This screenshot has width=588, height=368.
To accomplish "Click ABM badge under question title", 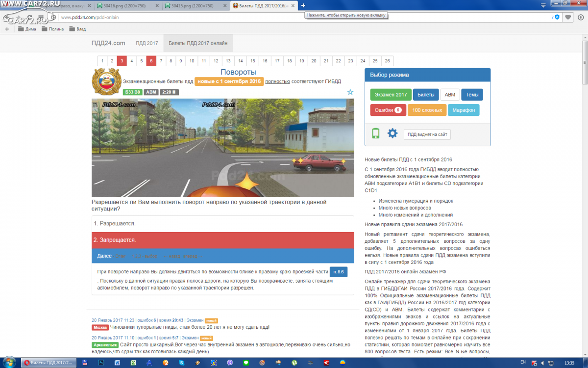I will coord(151,92).
